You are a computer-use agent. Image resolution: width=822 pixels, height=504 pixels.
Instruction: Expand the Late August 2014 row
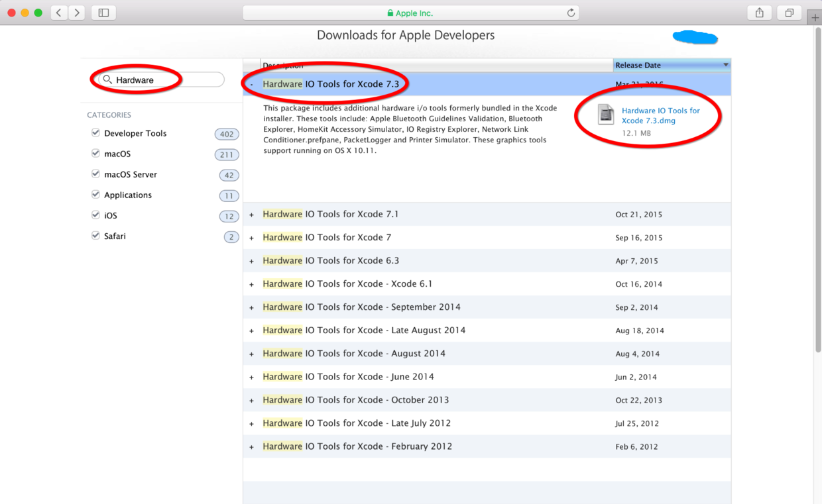point(252,330)
